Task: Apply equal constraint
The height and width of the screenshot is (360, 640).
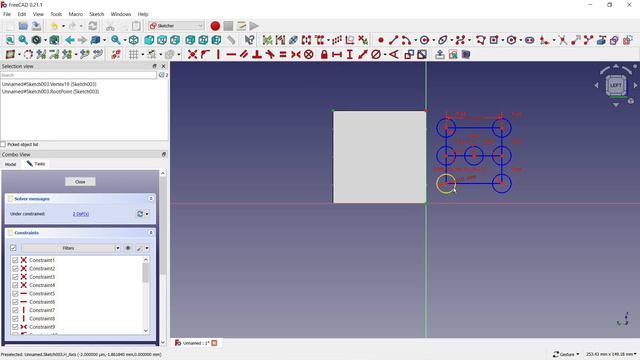Action: point(283,54)
